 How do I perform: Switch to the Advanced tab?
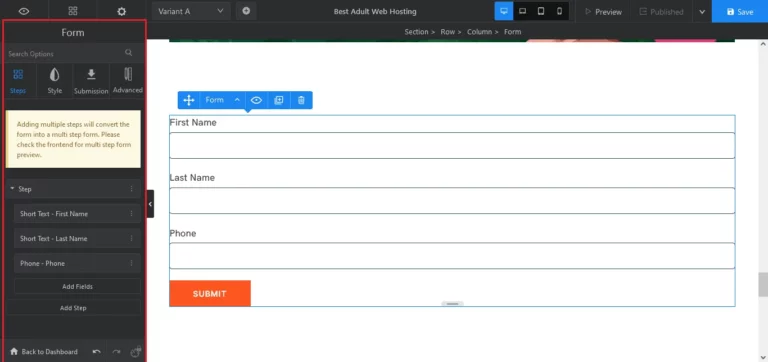point(127,81)
